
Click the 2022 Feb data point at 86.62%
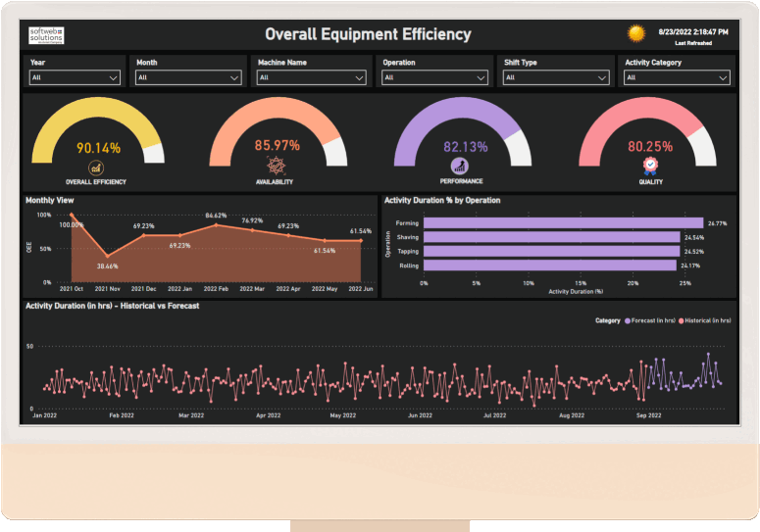coord(217,224)
